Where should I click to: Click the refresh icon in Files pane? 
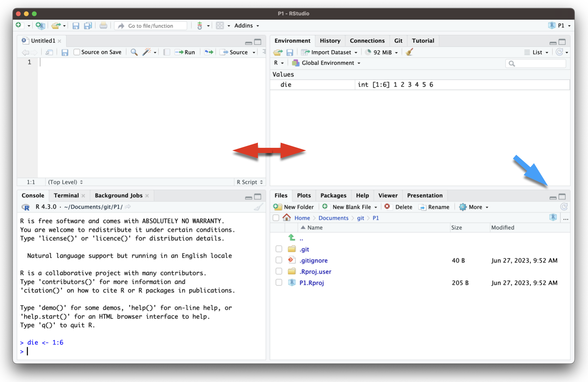click(564, 207)
